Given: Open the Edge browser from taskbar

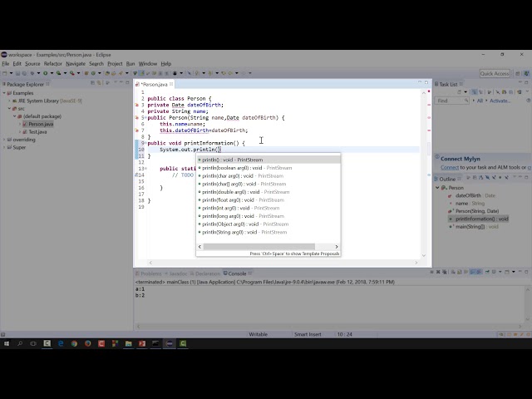Looking at the screenshot, I should 61,343.
